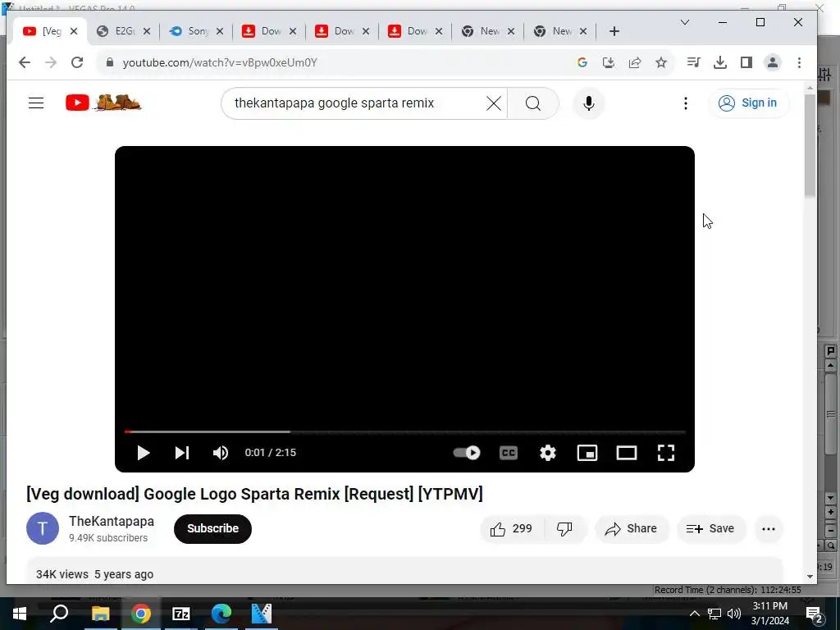Click the Sign in button
Image resolution: width=840 pixels, height=630 pixels.
click(748, 103)
